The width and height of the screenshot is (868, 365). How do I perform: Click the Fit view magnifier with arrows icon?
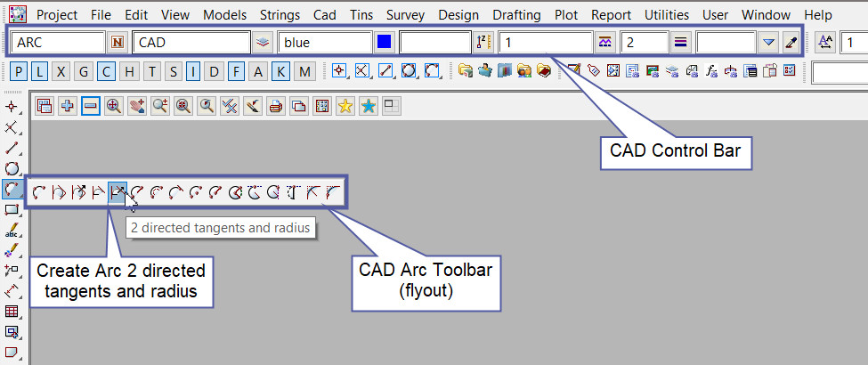114,106
